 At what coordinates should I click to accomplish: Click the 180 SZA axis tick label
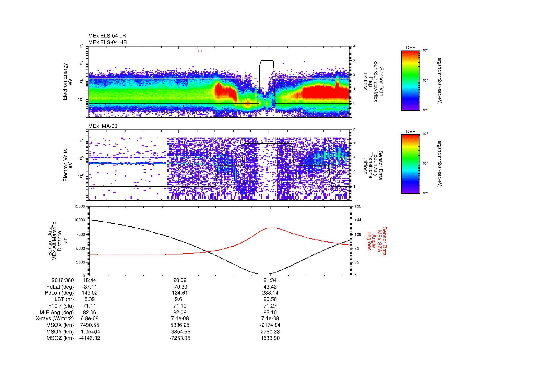[358, 206]
